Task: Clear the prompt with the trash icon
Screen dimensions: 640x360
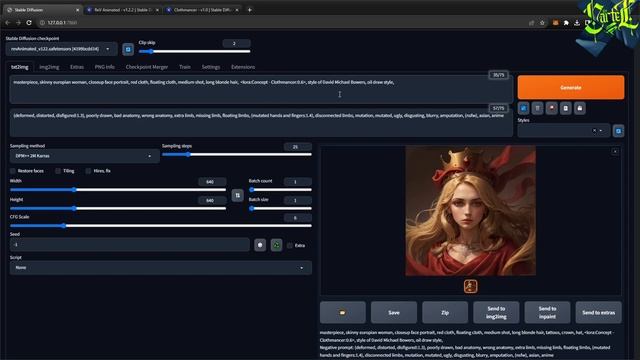Action: pyautogui.click(x=537, y=108)
